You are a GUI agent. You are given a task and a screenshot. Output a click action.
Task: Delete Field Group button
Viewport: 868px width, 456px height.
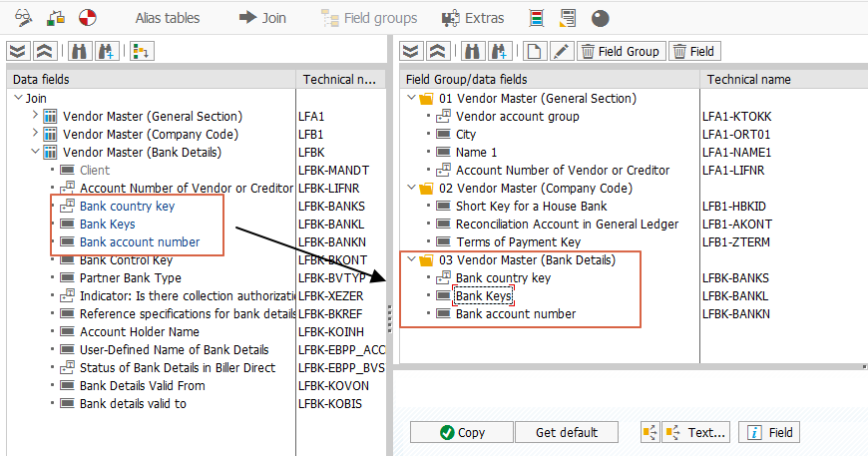click(x=622, y=52)
